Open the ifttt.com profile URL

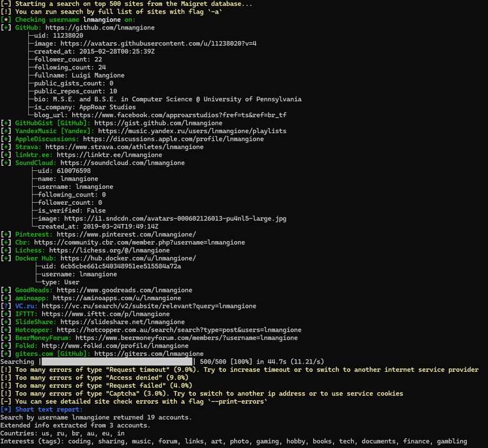106,314
